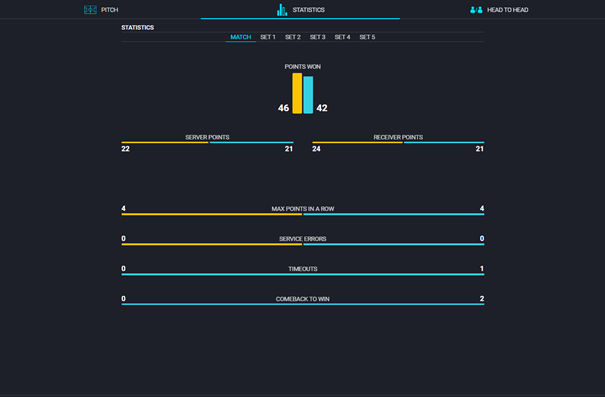The image size is (605, 397).
Task: Open the HEAD TO HEAD tab
Action: (x=499, y=10)
